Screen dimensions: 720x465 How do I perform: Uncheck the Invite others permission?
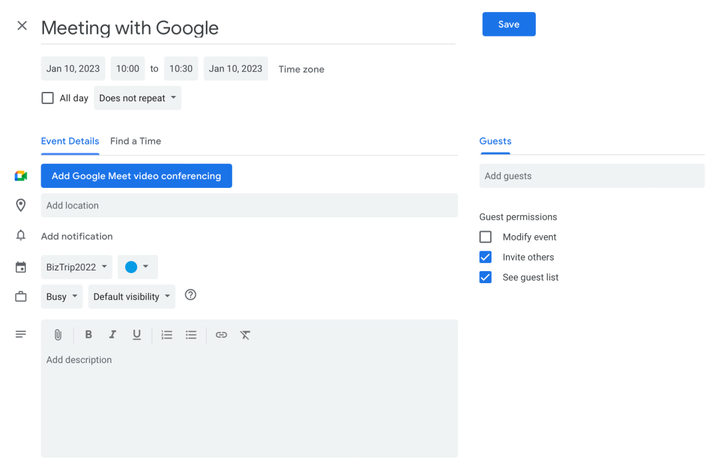pyautogui.click(x=485, y=257)
